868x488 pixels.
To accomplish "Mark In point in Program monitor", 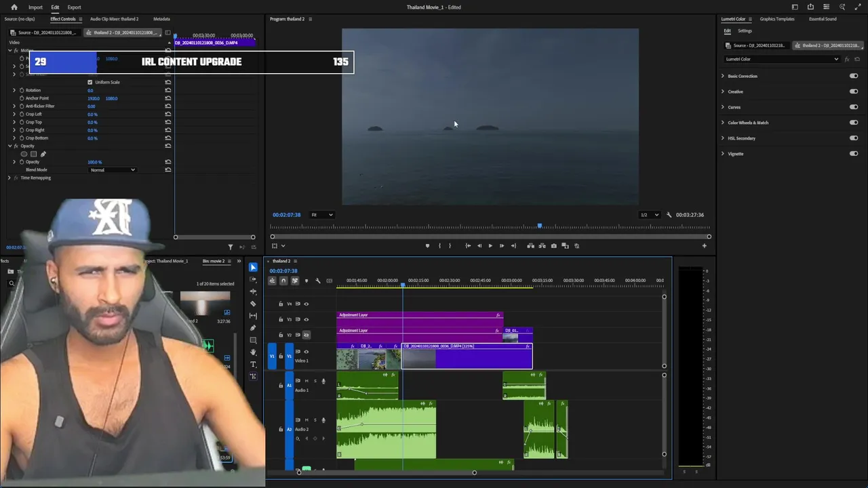I will 439,246.
